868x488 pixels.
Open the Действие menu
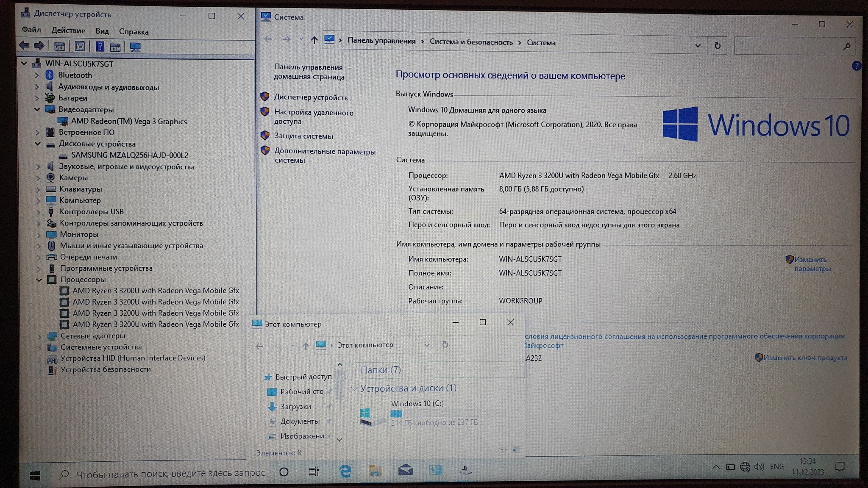click(x=68, y=31)
